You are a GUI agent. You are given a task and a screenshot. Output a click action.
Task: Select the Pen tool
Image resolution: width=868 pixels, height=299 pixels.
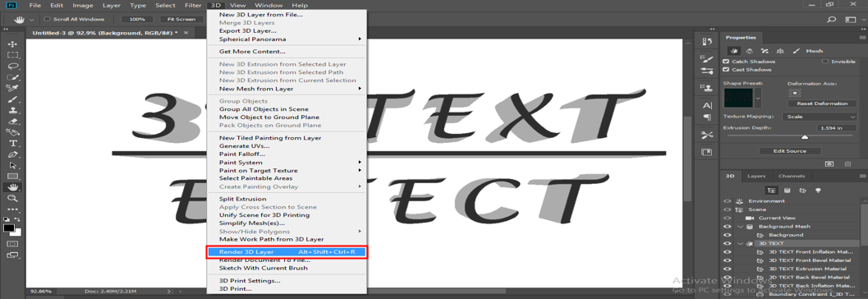tap(13, 154)
